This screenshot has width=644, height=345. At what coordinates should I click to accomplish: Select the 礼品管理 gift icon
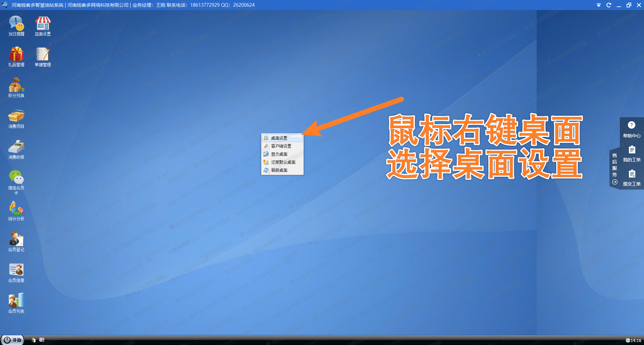point(16,57)
